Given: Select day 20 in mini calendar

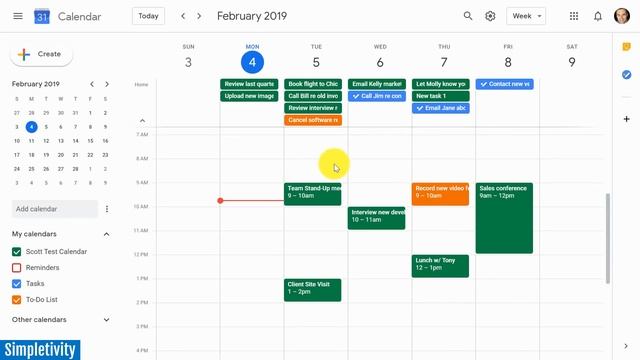Looking at the screenshot, I should 61,155.
